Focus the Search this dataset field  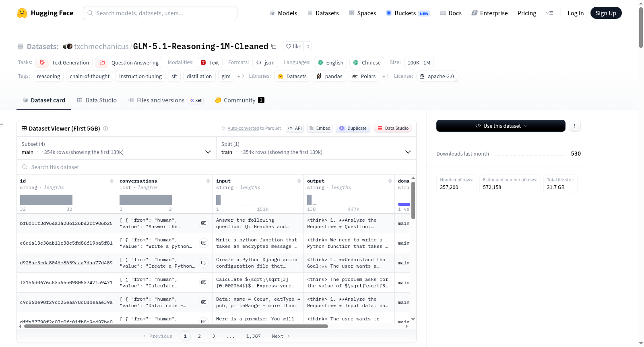(x=217, y=167)
